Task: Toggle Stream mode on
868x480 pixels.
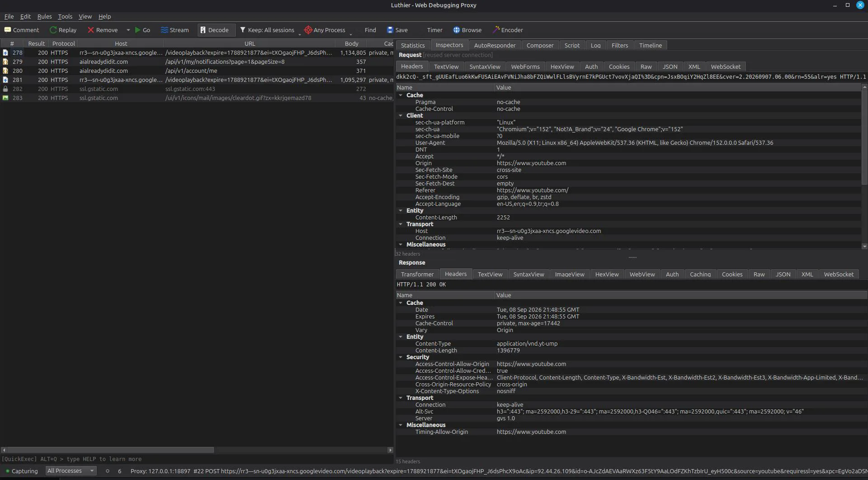Action: pos(175,30)
